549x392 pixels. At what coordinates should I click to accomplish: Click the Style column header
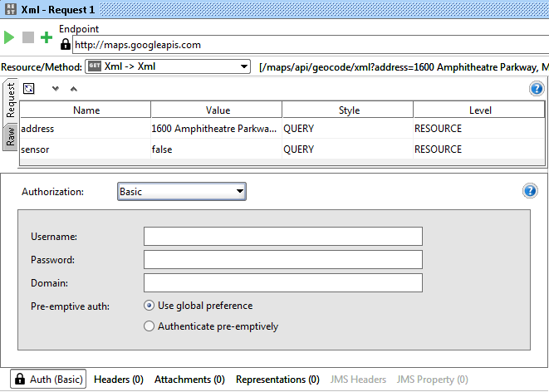pyautogui.click(x=348, y=110)
